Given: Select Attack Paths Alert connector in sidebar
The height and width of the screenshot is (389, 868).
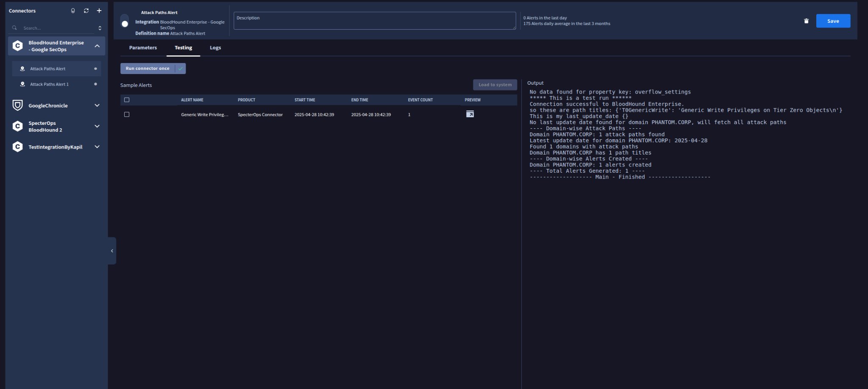Looking at the screenshot, I should (x=56, y=69).
